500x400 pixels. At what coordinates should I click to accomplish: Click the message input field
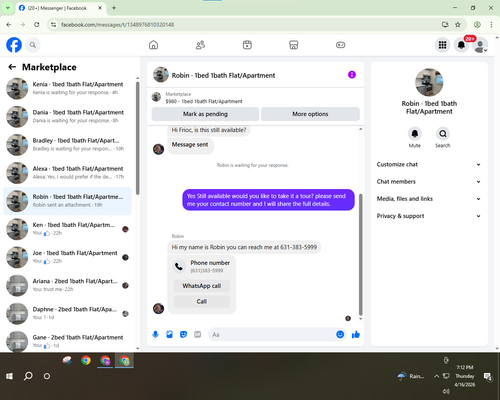pos(272,334)
